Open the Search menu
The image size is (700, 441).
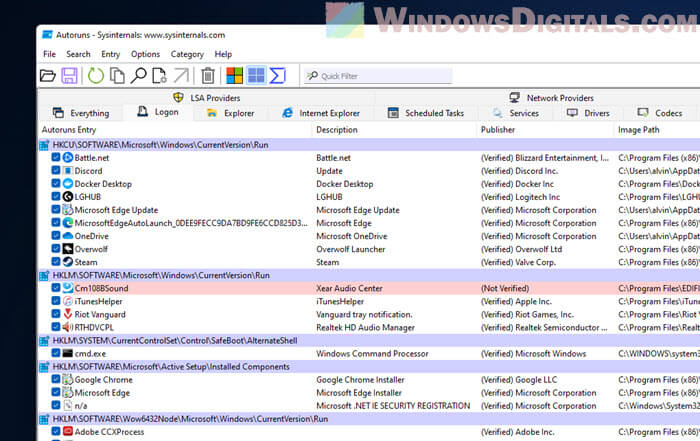tap(78, 54)
